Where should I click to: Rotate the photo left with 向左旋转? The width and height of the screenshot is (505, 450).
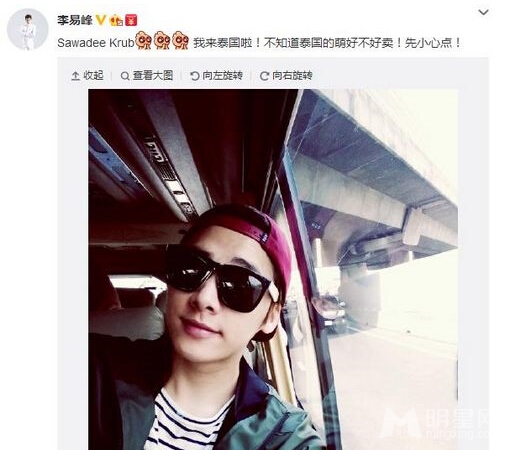point(216,76)
